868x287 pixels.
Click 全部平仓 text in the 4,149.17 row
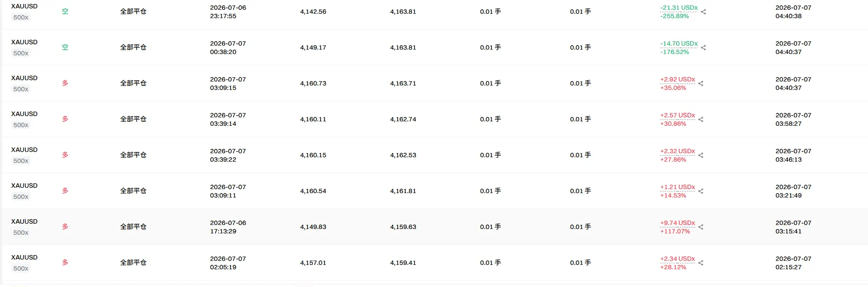tap(133, 47)
